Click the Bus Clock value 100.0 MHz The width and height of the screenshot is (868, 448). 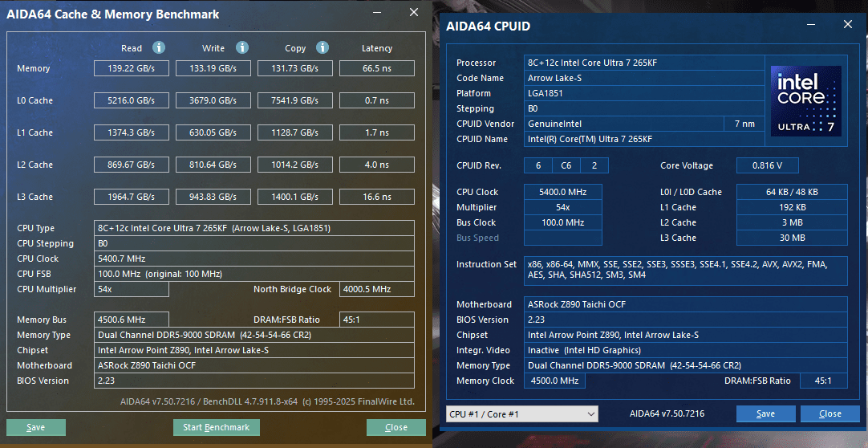click(563, 222)
